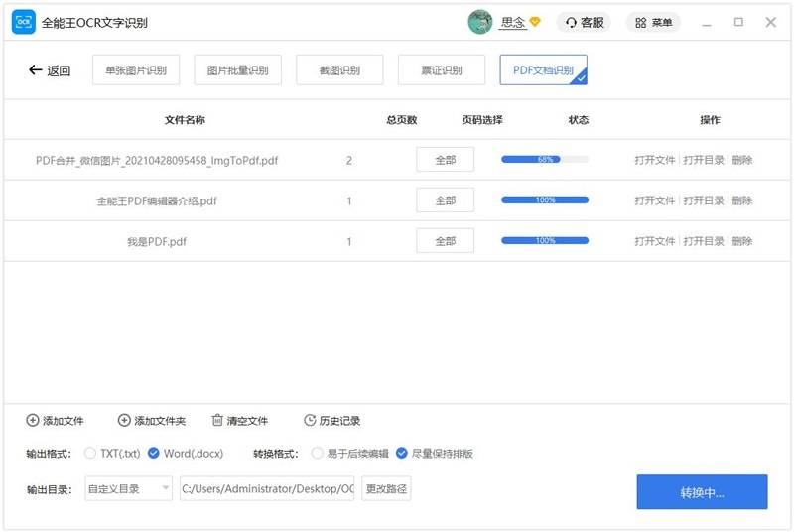Viewport: 794px width, 532px height.
Task: Click the 转换中... button
Action: pyautogui.click(x=702, y=492)
